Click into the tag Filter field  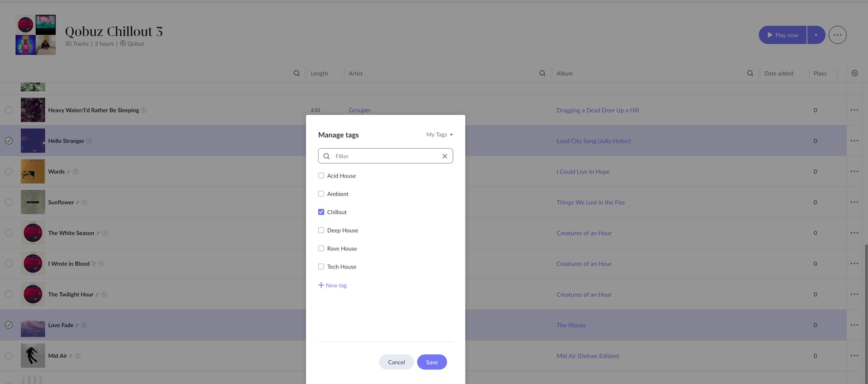(385, 156)
